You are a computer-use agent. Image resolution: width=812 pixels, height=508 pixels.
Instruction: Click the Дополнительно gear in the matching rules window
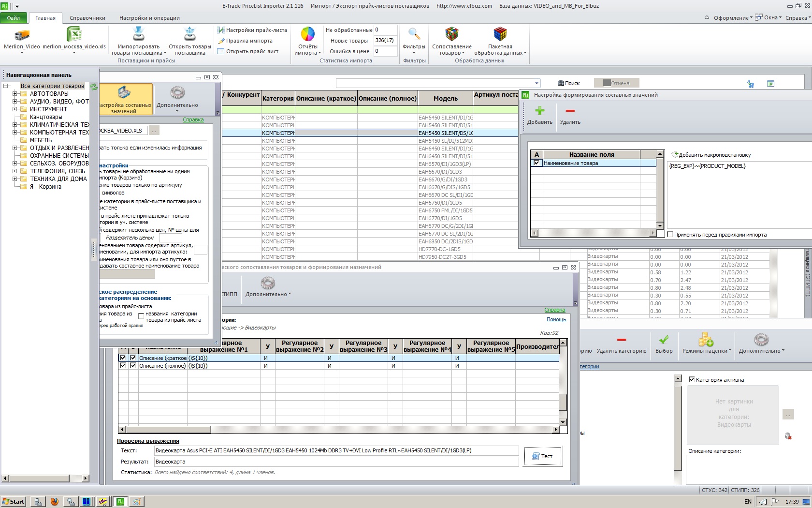[x=268, y=283]
